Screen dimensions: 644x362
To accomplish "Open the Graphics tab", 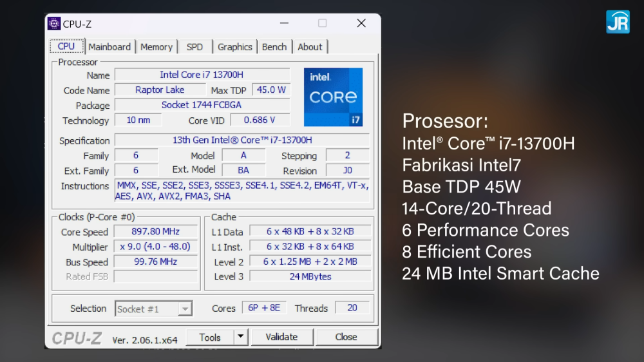I will point(235,47).
